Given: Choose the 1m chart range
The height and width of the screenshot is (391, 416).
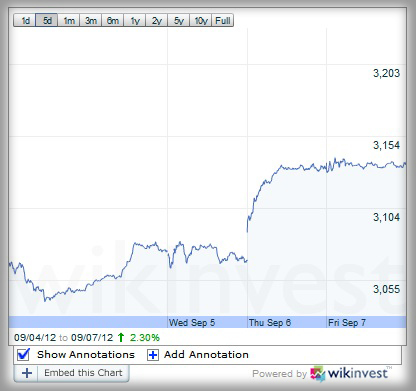Looking at the screenshot, I should coord(69,20).
